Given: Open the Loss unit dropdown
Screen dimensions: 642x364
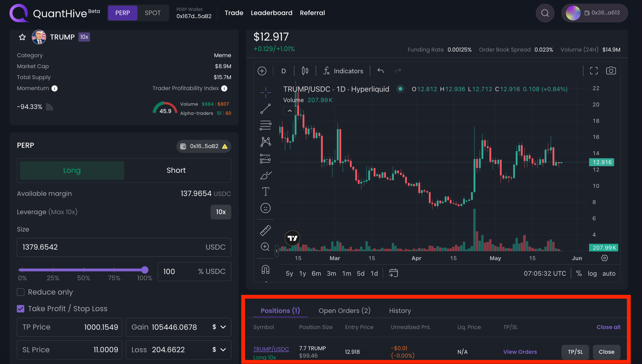Looking at the screenshot, I should [219, 350].
